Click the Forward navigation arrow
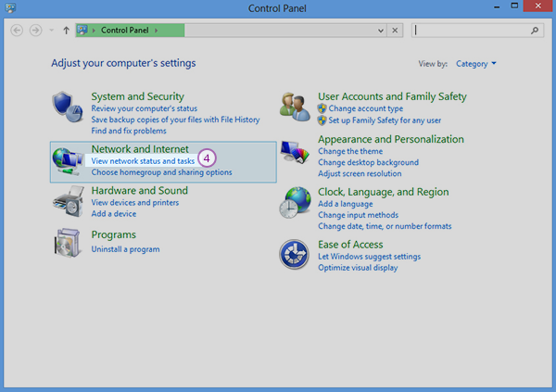The height and width of the screenshot is (392, 556). (x=35, y=31)
